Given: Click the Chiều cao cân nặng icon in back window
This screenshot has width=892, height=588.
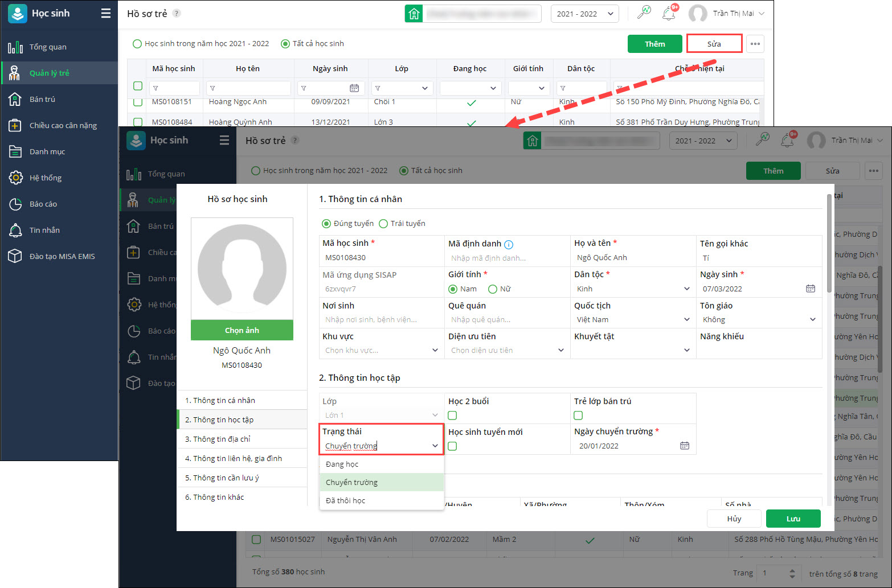Looking at the screenshot, I should pyautogui.click(x=15, y=125).
